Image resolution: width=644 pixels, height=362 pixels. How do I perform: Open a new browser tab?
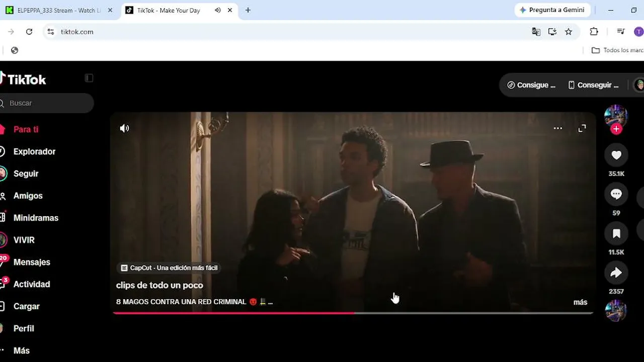[248, 10]
